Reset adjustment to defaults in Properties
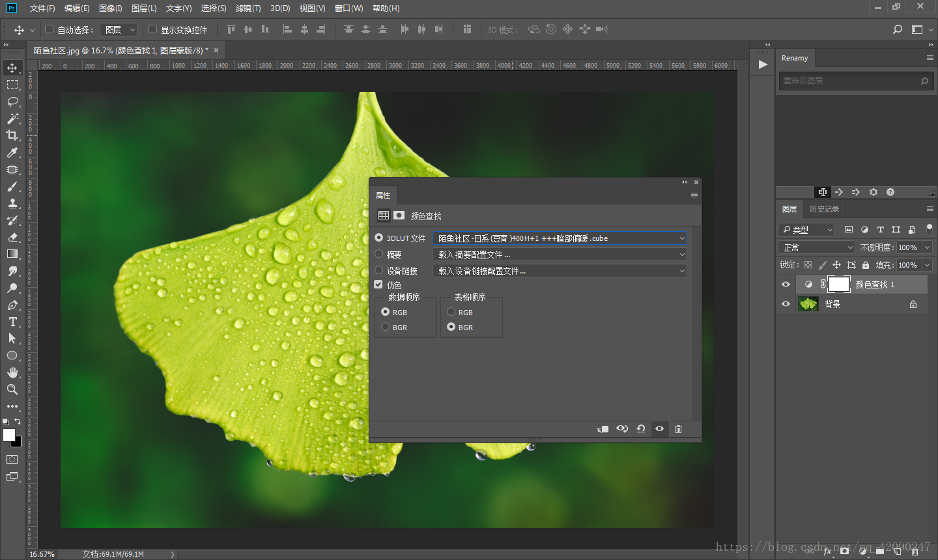Viewport: 938px width, 560px height. pyautogui.click(x=641, y=429)
